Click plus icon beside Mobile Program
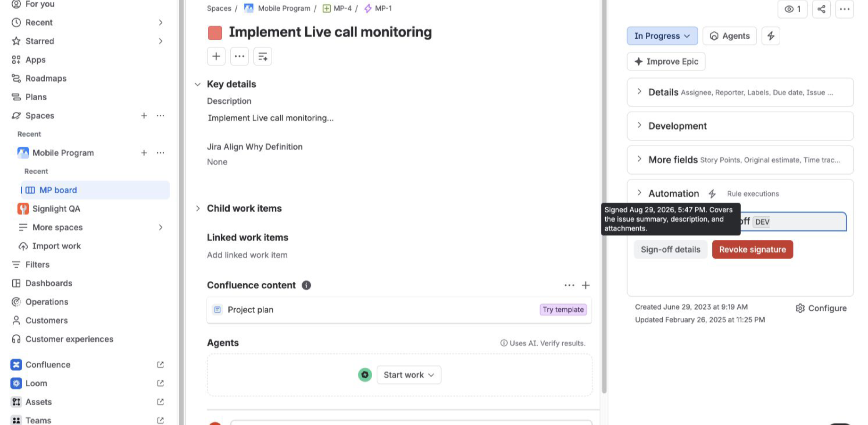868x425 pixels. (144, 153)
